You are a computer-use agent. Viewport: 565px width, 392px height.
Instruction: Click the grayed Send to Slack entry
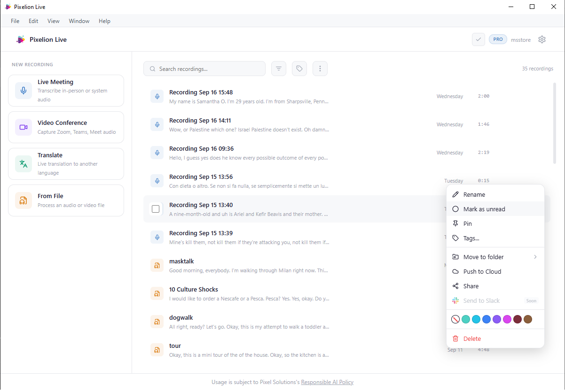[495, 300]
